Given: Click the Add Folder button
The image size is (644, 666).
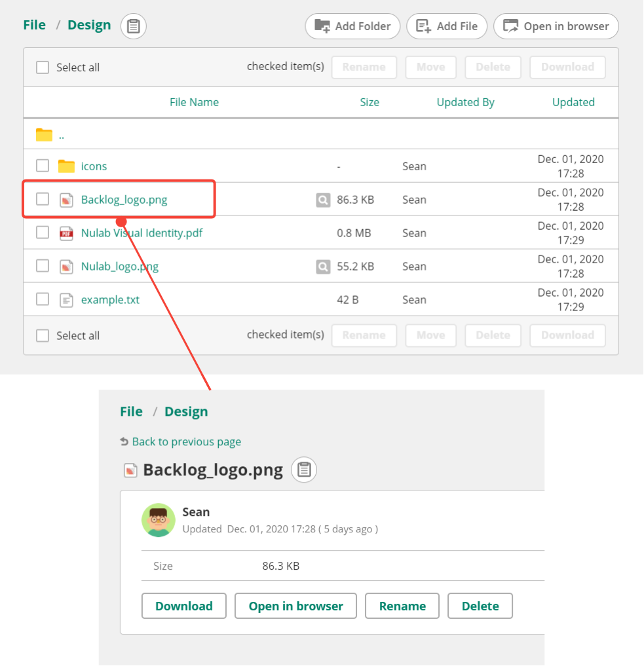Looking at the screenshot, I should (352, 26).
